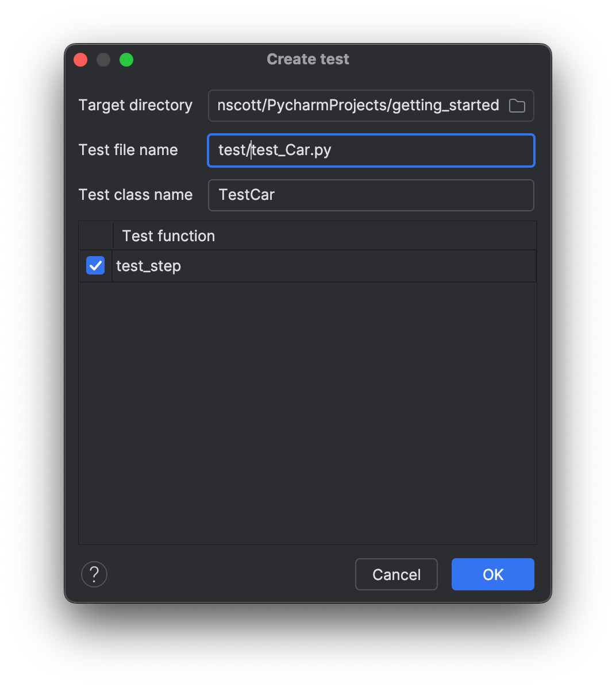The image size is (616, 688).
Task: Focus the Test file name input field
Action: click(371, 150)
